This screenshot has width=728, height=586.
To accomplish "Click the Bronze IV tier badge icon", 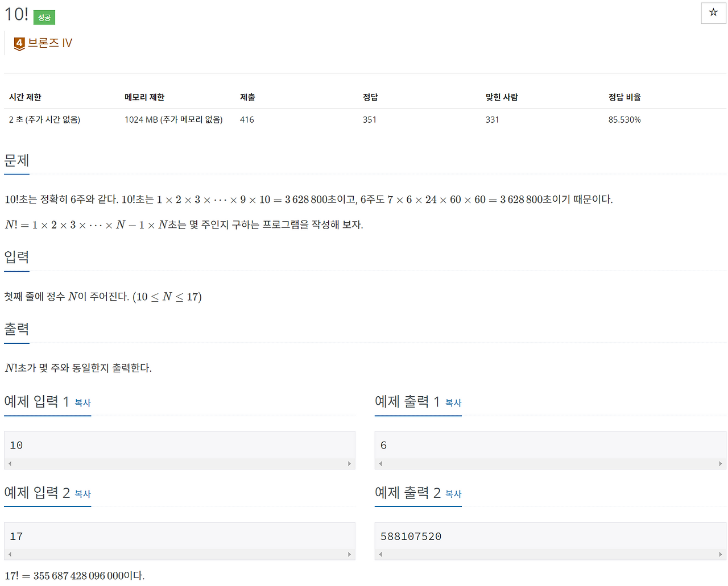I will 19,43.
